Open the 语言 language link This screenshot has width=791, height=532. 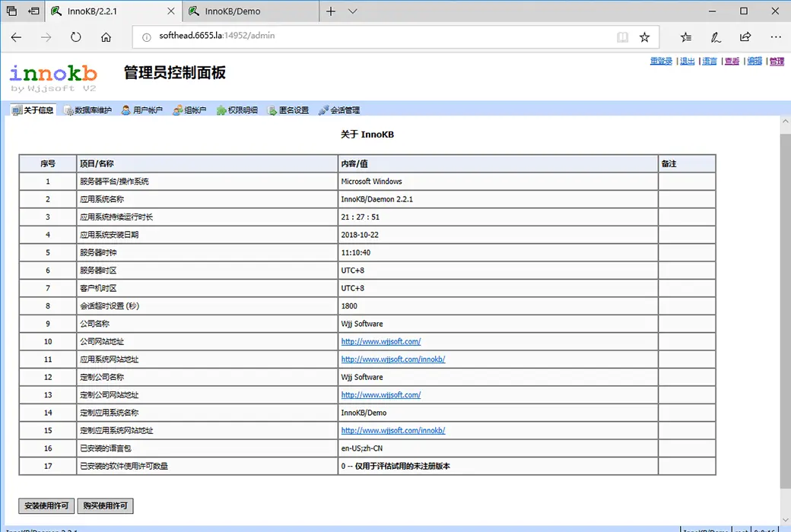[710, 61]
